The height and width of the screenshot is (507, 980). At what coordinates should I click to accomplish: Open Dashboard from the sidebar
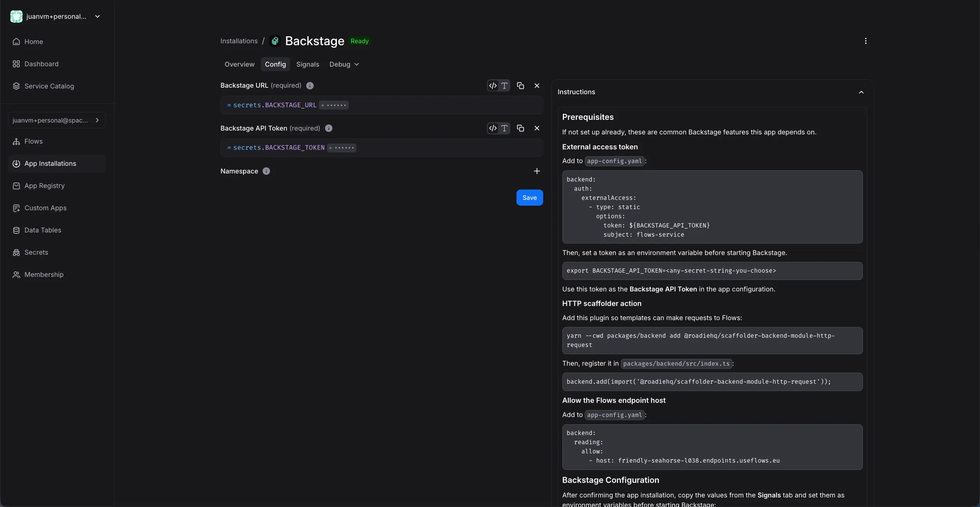(57, 64)
